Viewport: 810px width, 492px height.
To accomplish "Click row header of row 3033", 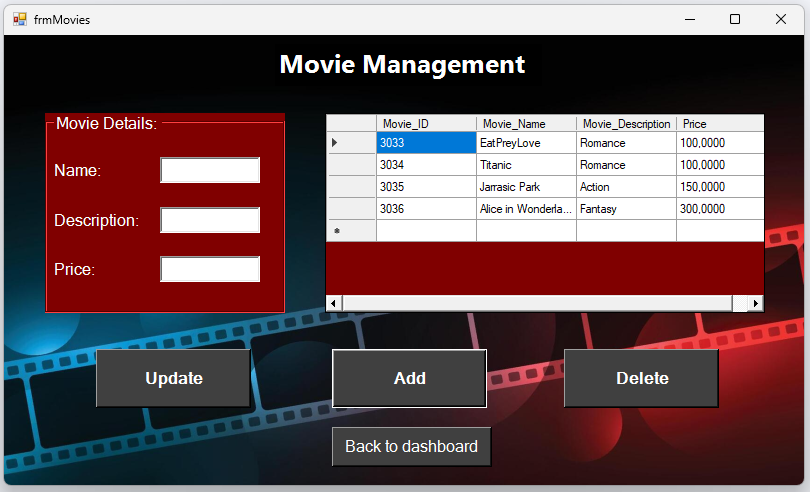I will [x=351, y=143].
